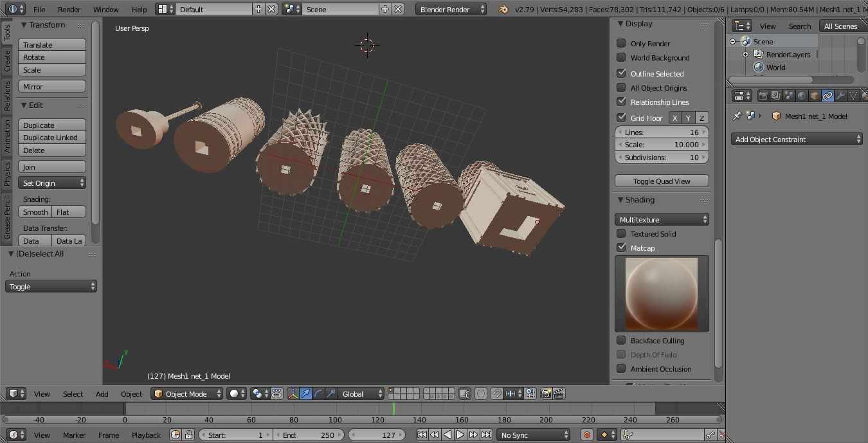Click the Duplicate Linked button
Viewport: 868px width, 443px height.
[x=52, y=138]
